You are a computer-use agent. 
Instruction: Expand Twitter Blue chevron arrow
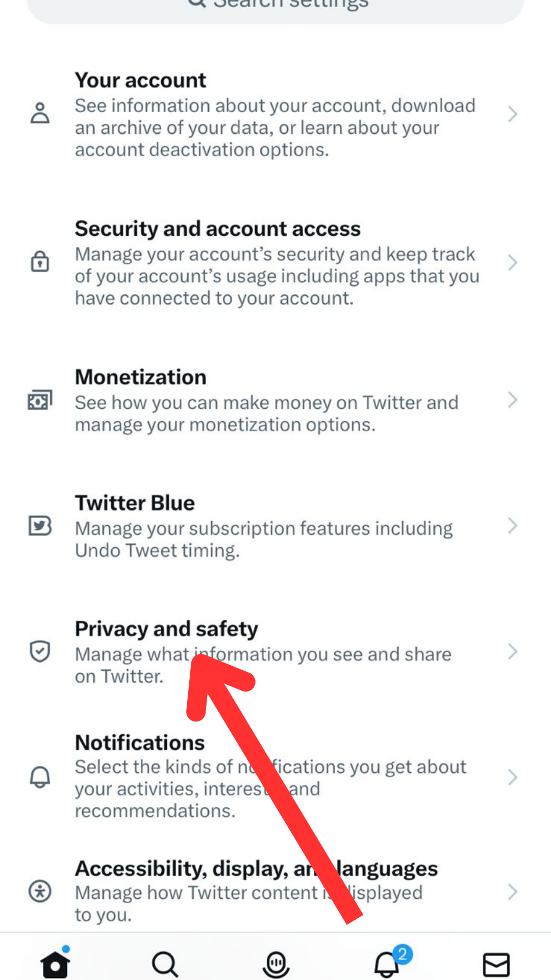513,526
